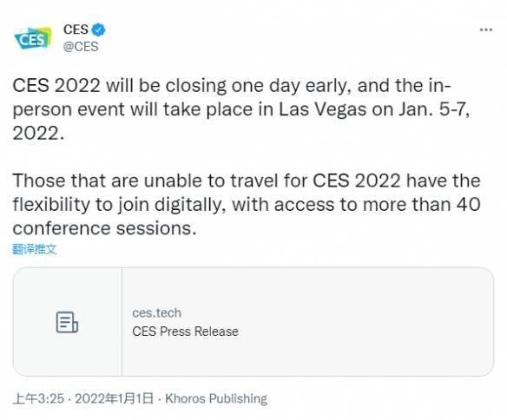Click the blue verified badge

[98, 30]
